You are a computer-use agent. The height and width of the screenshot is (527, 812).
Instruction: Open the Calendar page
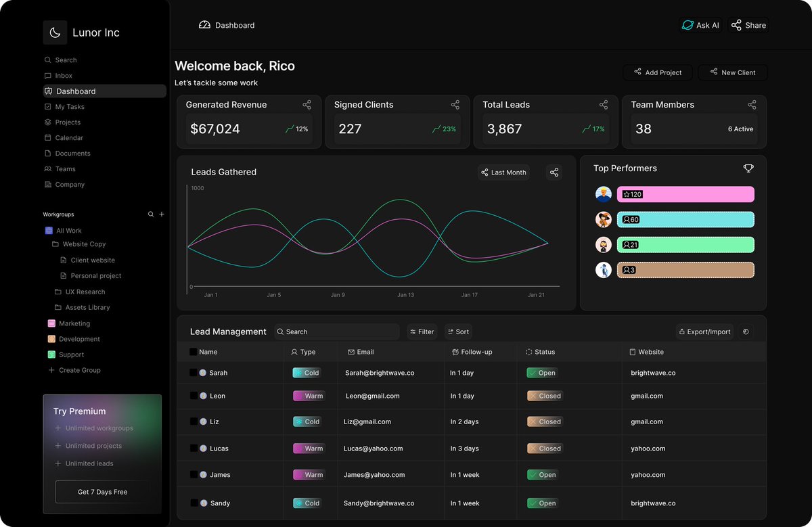click(x=64, y=138)
